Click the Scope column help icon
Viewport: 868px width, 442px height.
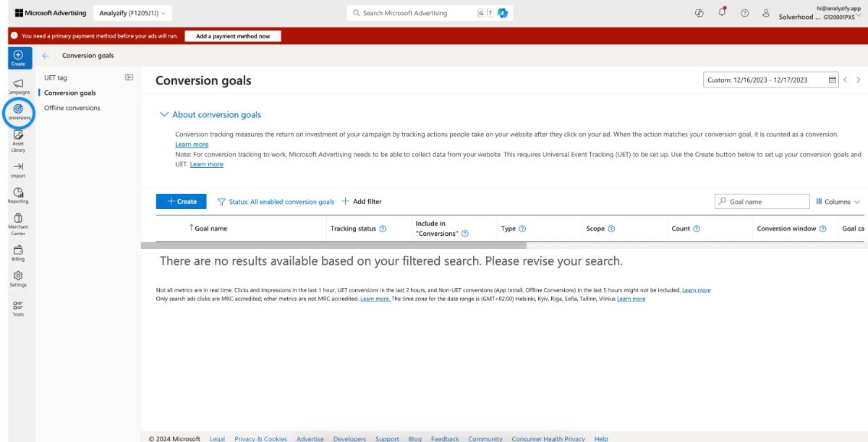pos(611,229)
